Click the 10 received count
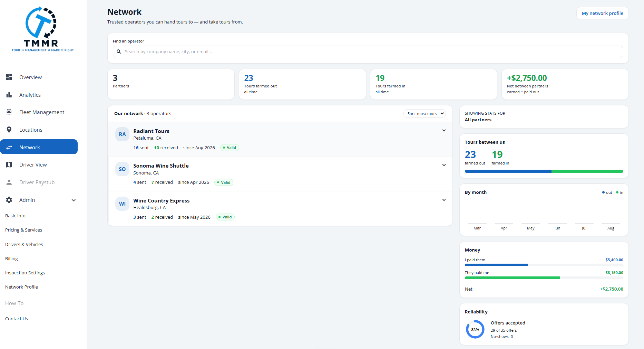 click(x=166, y=148)
